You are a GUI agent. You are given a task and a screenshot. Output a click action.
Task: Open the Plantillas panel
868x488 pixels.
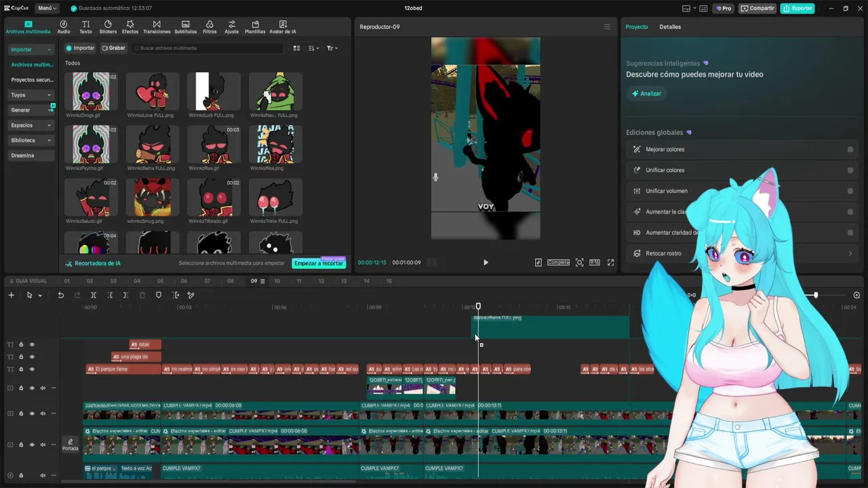pyautogui.click(x=255, y=27)
